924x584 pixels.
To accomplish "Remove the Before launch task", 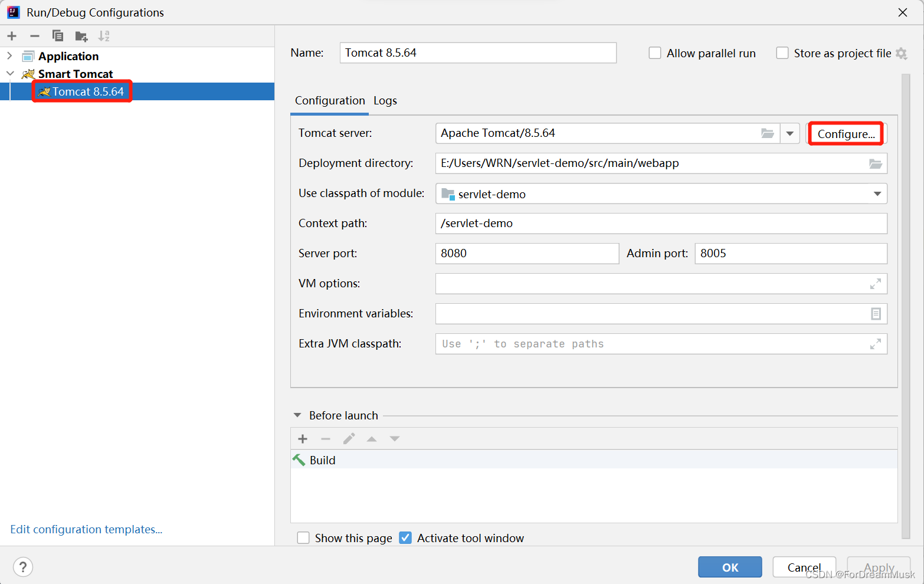I will pos(326,439).
